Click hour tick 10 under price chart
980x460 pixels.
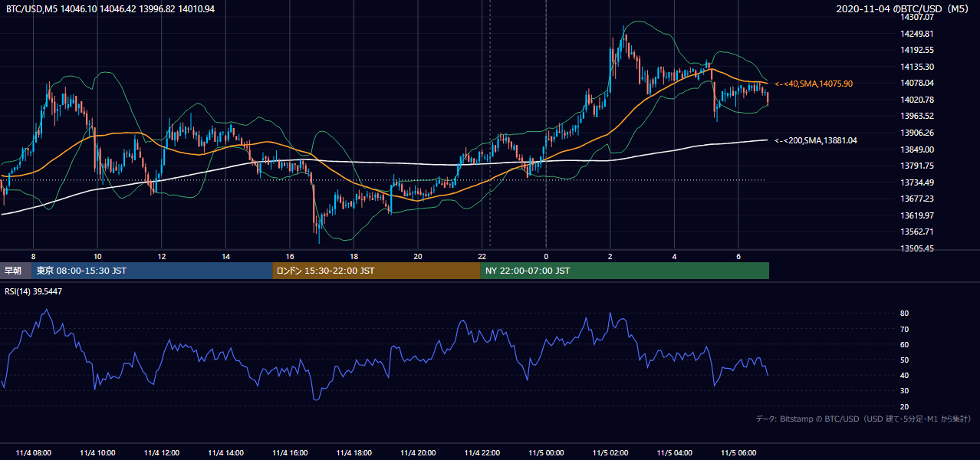pos(97,256)
